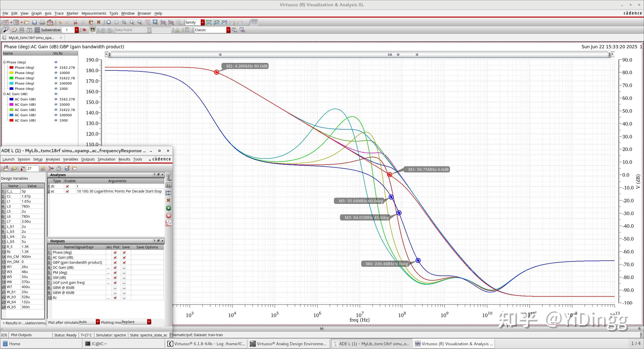Screen dimensions: 644x349
Task: Click the delete red X toolbar icon
Action: pyautogui.click(x=99, y=22)
